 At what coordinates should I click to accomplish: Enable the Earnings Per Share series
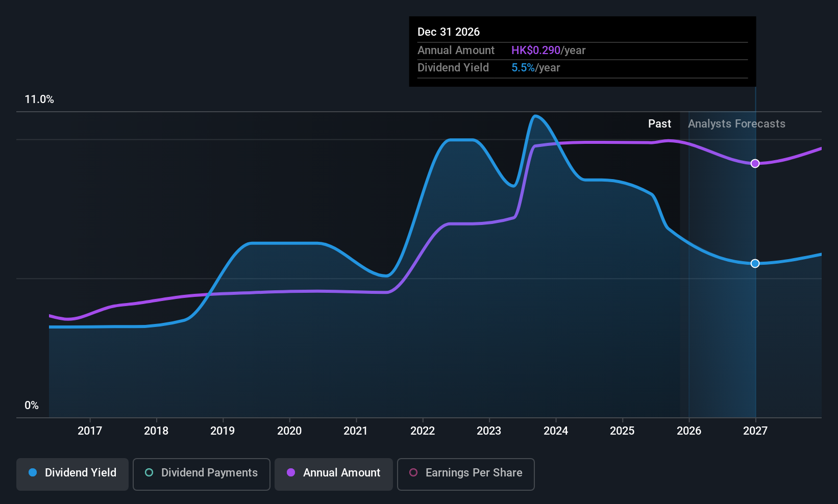[x=465, y=474]
